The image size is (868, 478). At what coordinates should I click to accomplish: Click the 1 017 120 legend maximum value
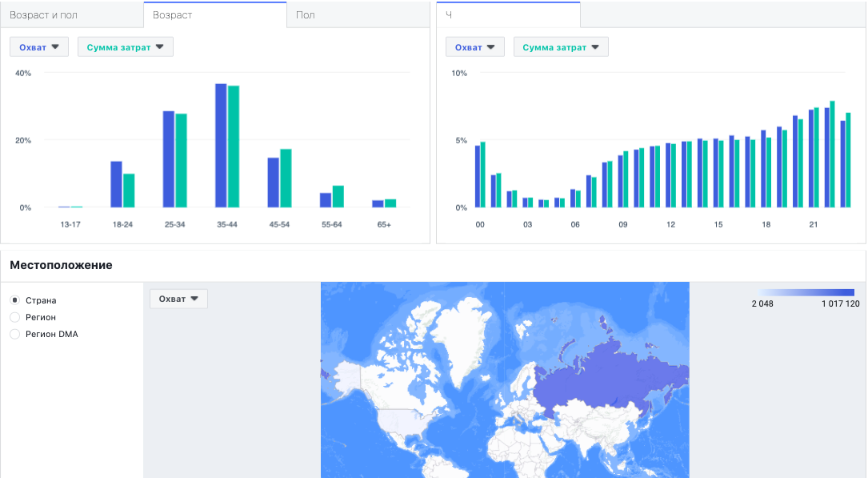(840, 303)
